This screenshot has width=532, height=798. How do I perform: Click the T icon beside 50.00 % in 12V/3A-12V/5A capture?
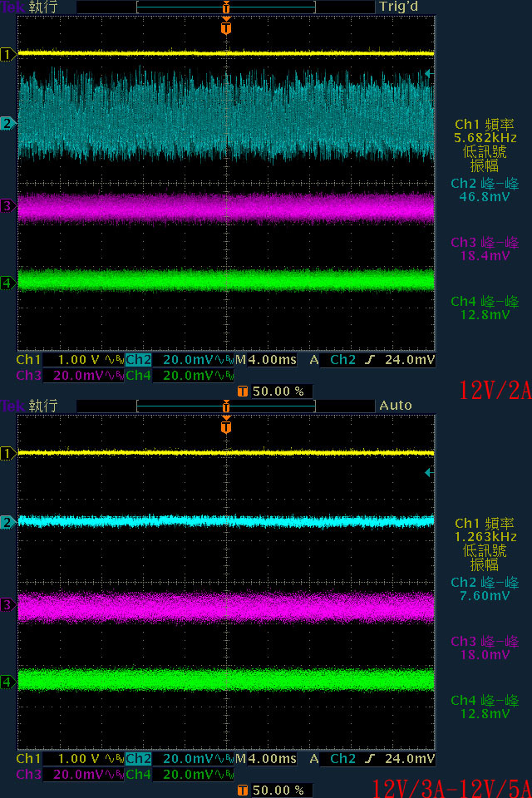pyautogui.click(x=243, y=791)
